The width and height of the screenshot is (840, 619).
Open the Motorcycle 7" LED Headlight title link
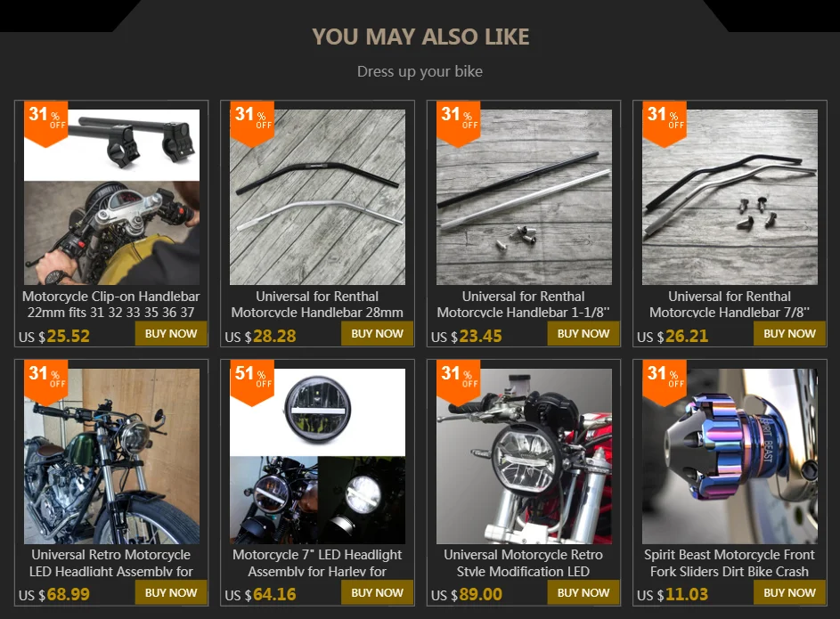[317, 563]
